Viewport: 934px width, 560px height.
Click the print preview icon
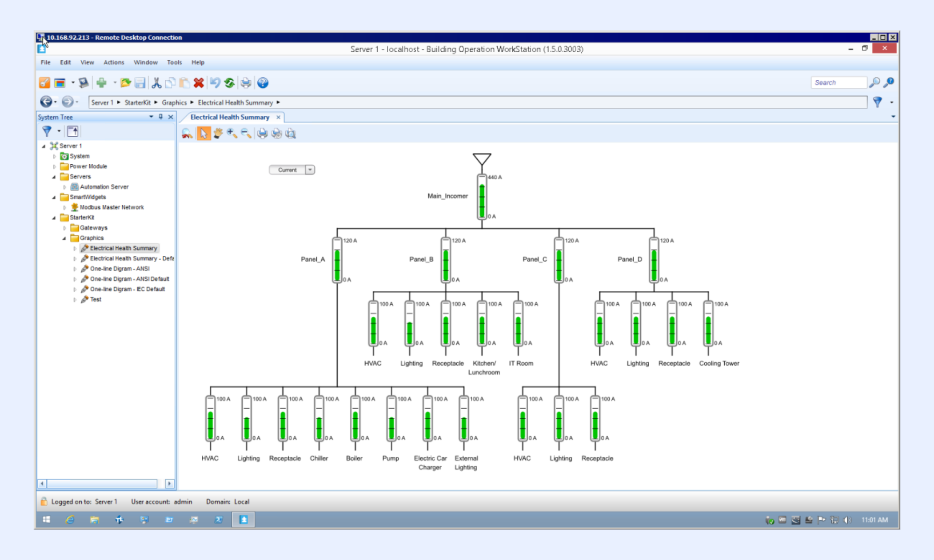(x=291, y=134)
